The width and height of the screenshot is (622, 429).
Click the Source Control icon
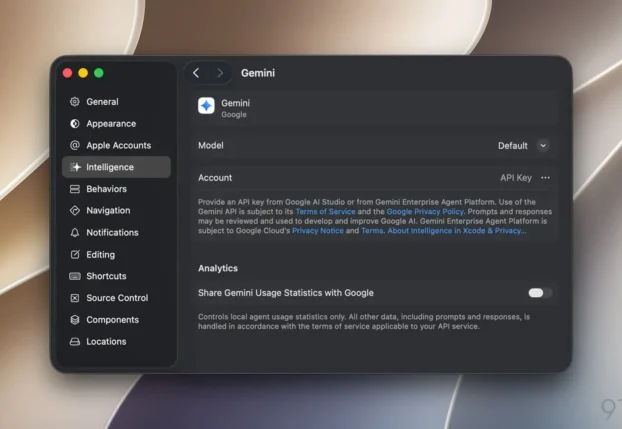(x=75, y=298)
